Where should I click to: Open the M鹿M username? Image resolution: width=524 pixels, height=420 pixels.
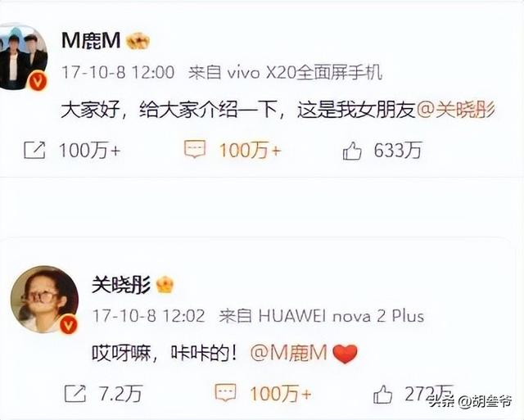(x=91, y=41)
